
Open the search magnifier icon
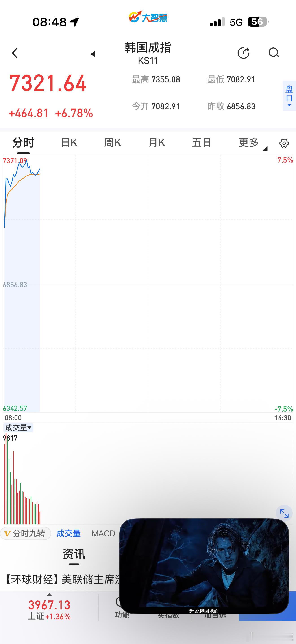[274, 53]
